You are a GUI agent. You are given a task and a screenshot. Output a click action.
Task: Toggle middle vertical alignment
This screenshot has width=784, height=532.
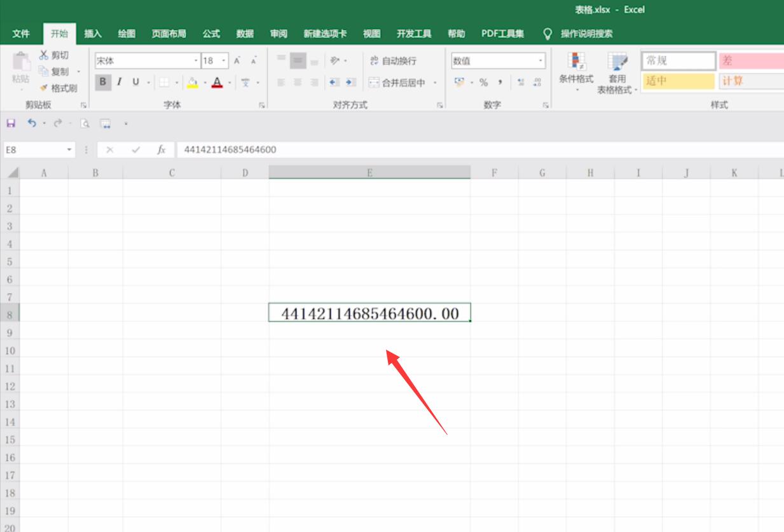298,61
